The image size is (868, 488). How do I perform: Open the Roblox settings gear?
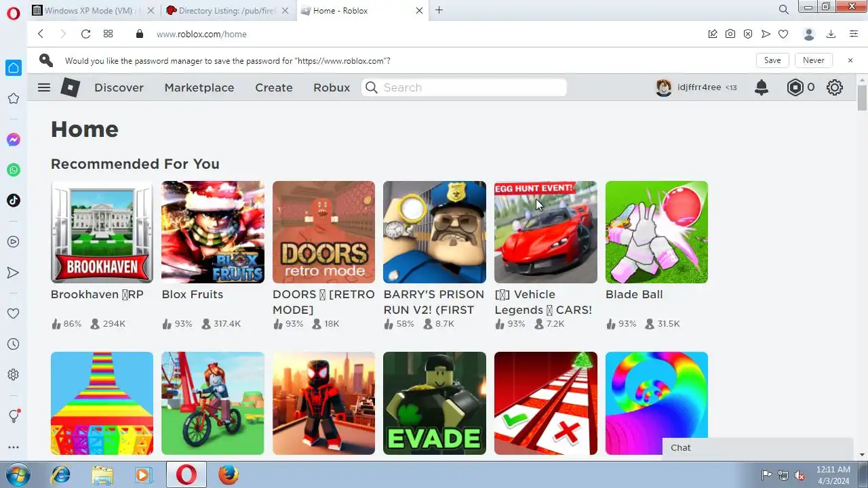[835, 87]
